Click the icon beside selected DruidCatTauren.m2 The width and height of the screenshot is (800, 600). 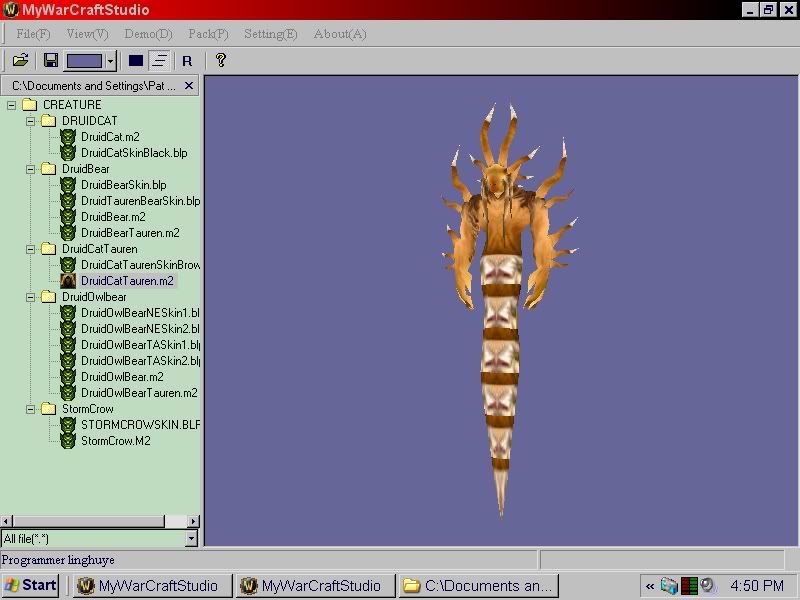[68, 281]
